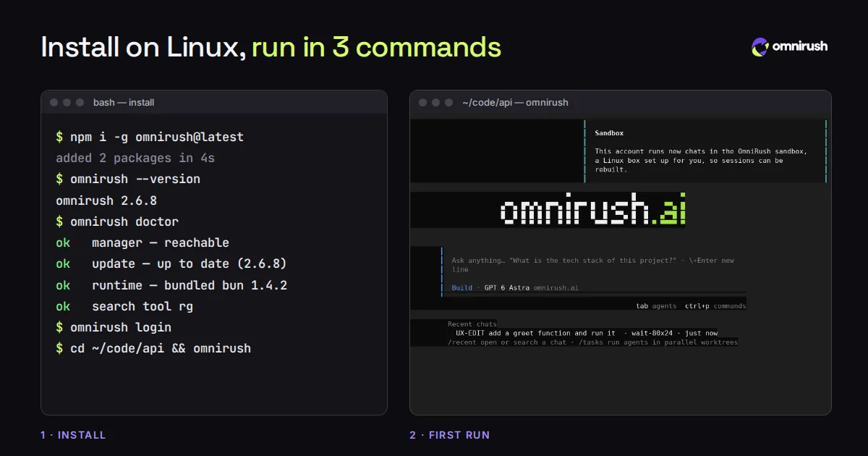Click the 'Recent chats' heading

[472, 324]
